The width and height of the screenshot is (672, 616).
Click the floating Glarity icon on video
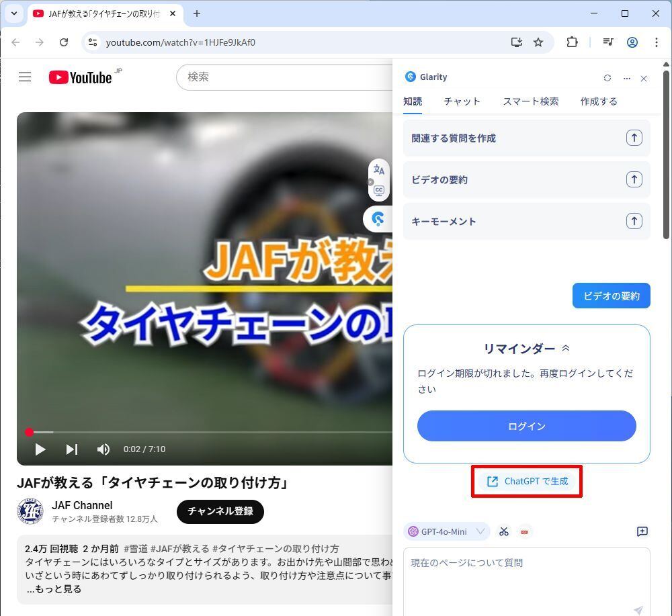(378, 219)
